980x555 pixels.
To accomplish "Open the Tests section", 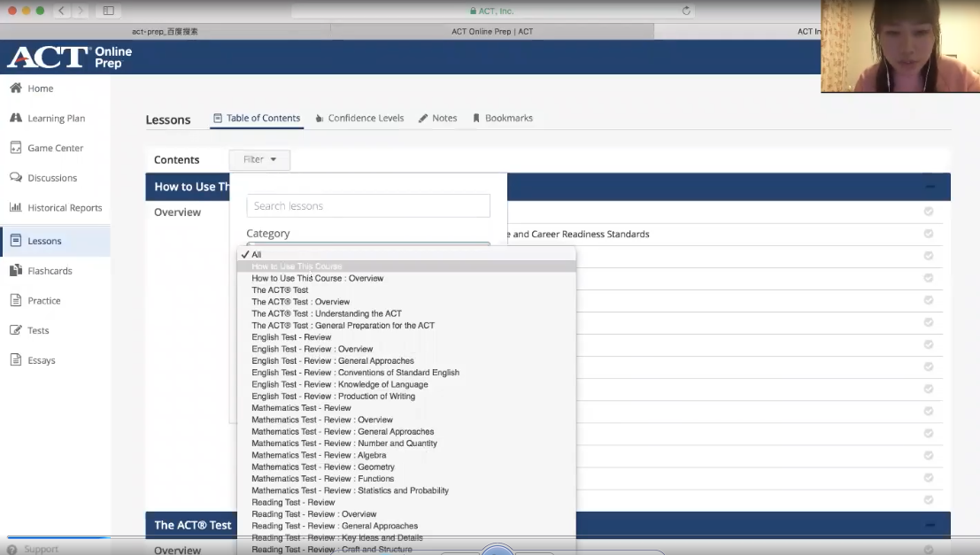I will coord(37,331).
